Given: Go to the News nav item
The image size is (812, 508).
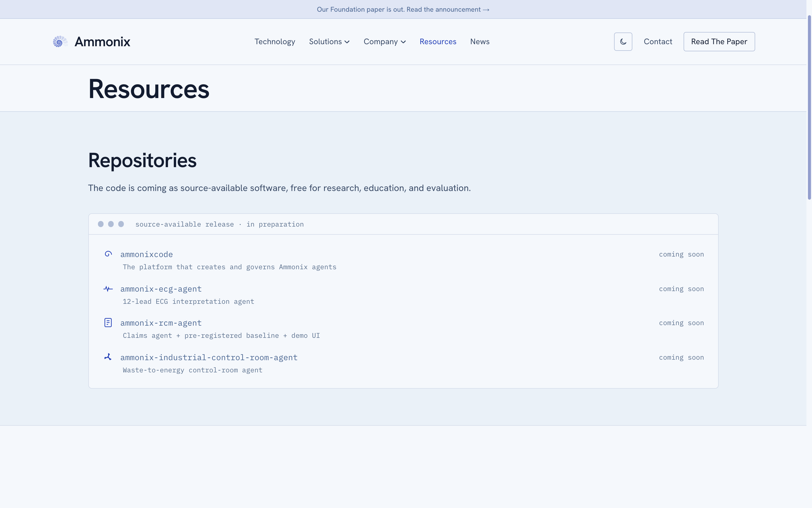Looking at the screenshot, I should (x=480, y=42).
